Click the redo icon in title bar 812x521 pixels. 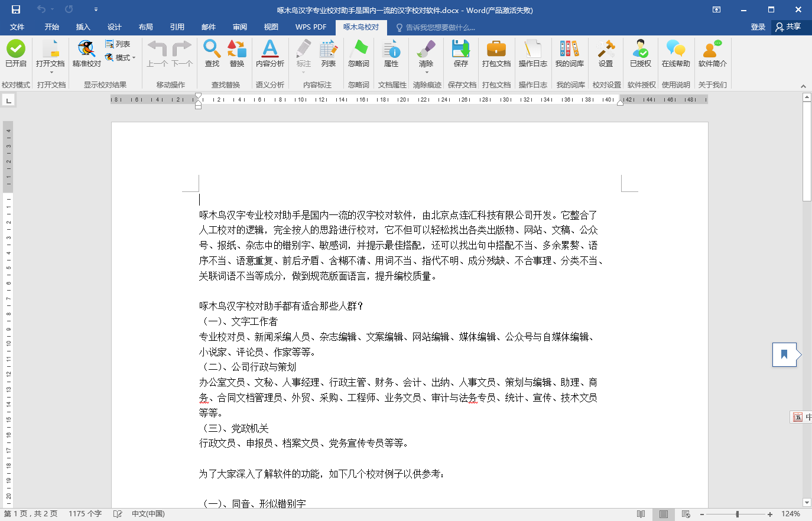click(69, 9)
